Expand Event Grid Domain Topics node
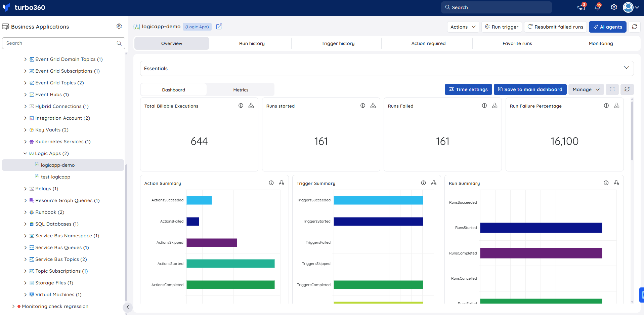Screen dimensions: 644x315 (x=25, y=59)
